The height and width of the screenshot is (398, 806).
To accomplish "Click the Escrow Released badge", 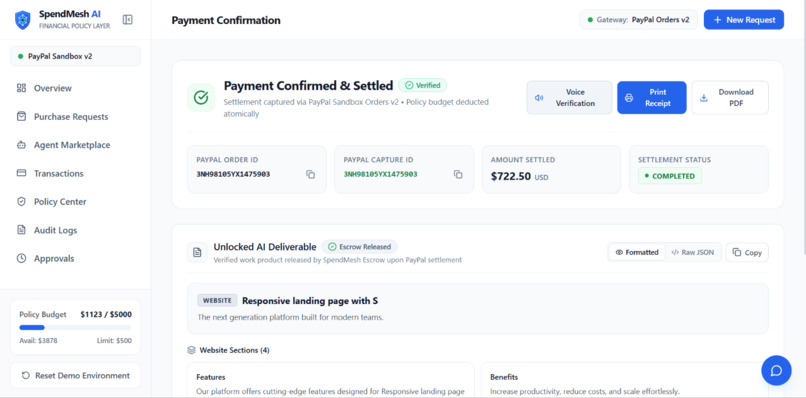I will click(359, 247).
